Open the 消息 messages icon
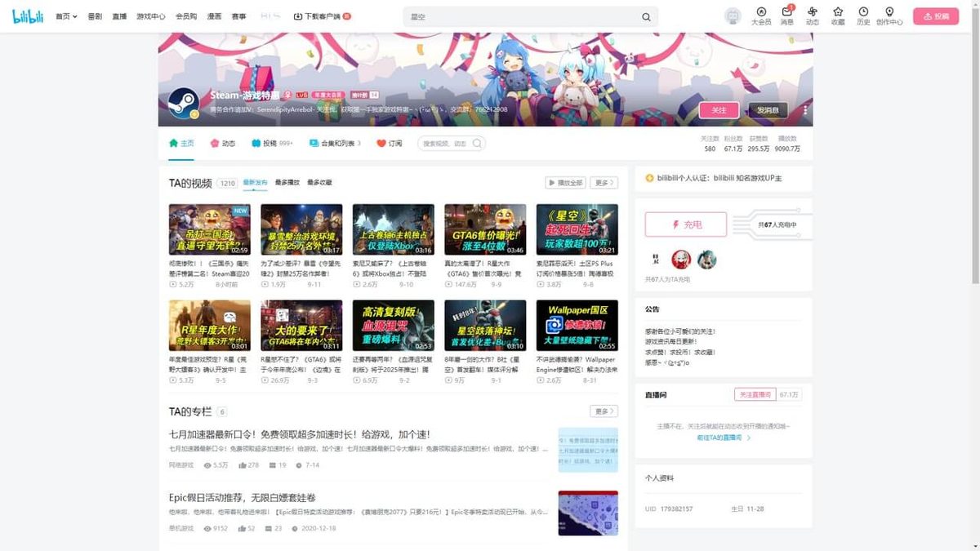Image resolution: width=980 pixels, height=551 pixels. pos(787,16)
